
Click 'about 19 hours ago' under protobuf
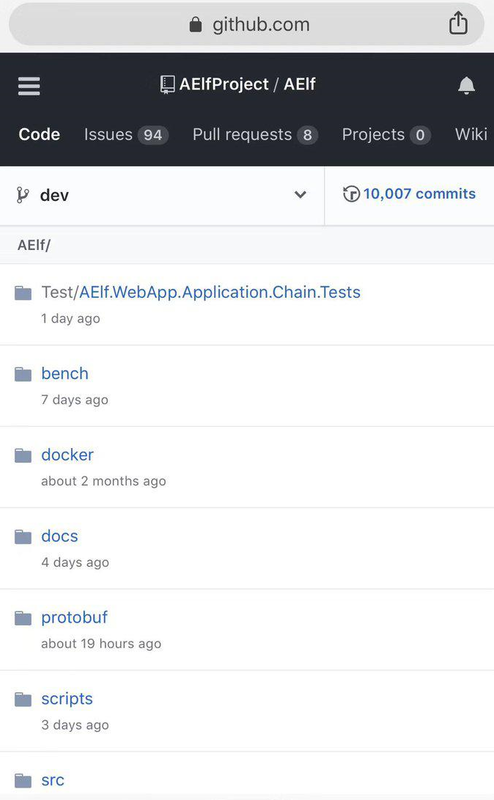coord(101,643)
